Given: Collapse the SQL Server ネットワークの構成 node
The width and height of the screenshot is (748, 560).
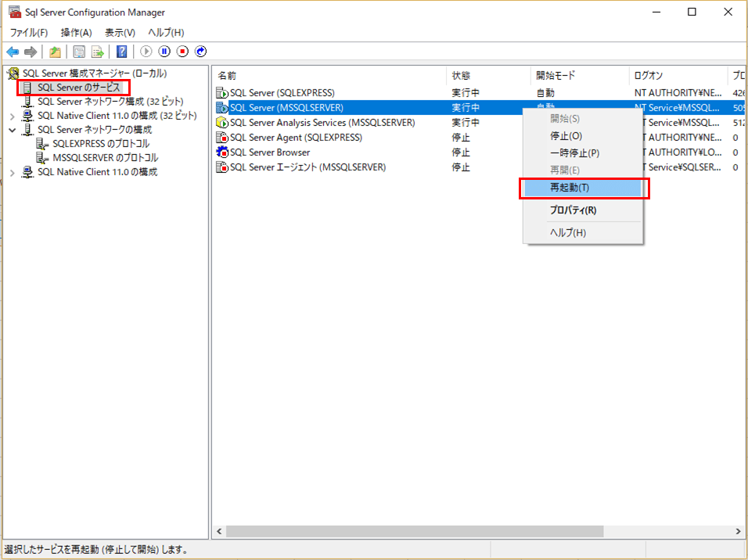Looking at the screenshot, I should click(12, 130).
